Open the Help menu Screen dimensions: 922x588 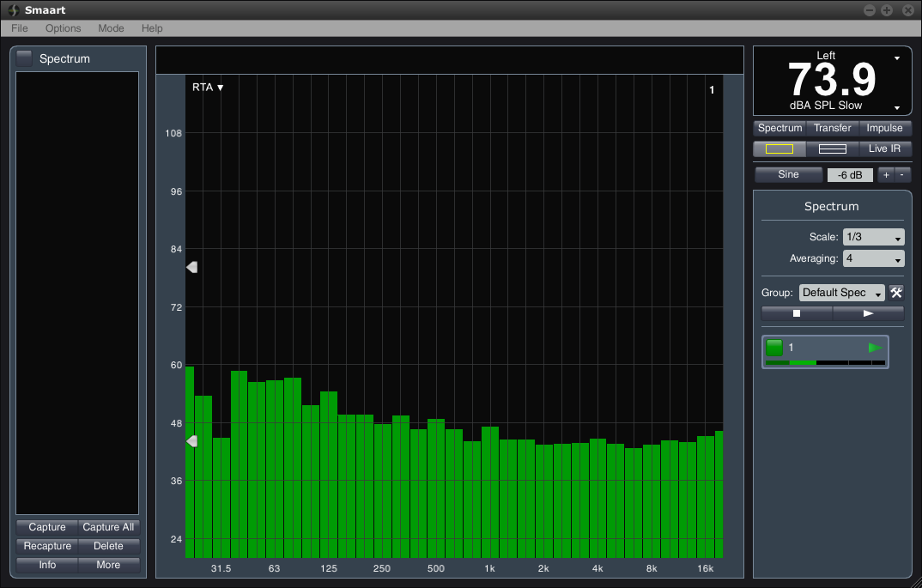pos(152,28)
